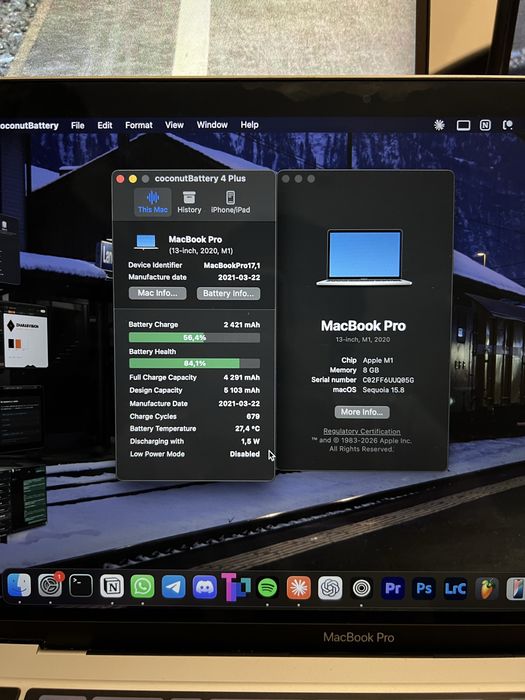
Task: Open System Settings in the dock
Action: tap(50, 585)
